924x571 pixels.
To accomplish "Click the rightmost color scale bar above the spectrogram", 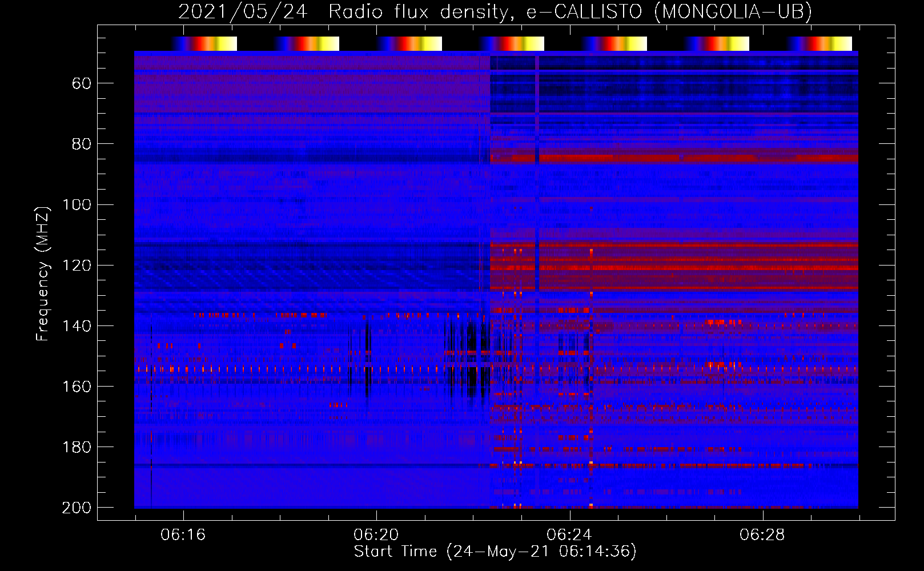I will coord(819,43).
